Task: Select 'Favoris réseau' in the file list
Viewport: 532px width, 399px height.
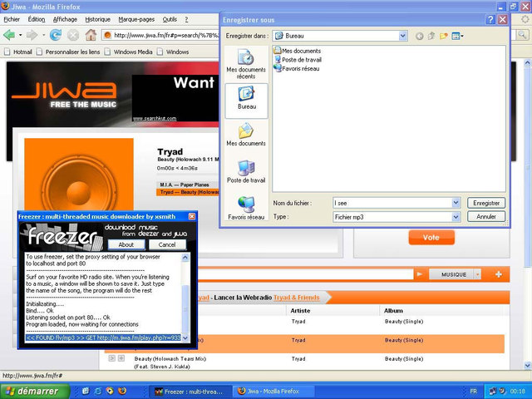Action: (297, 68)
